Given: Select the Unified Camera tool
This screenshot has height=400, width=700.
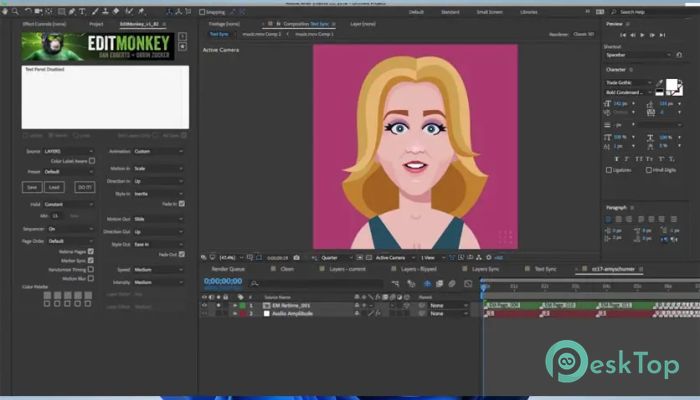Looking at the screenshot, I should pyautogui.click(x=38, y=12).
